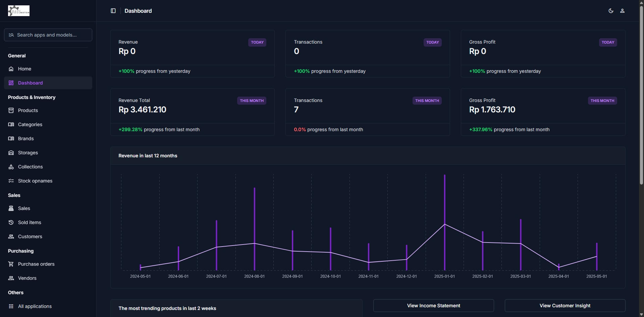Screen dimensions: 644x317
Task: Click the Categories book icon
Action: (11, 124)
